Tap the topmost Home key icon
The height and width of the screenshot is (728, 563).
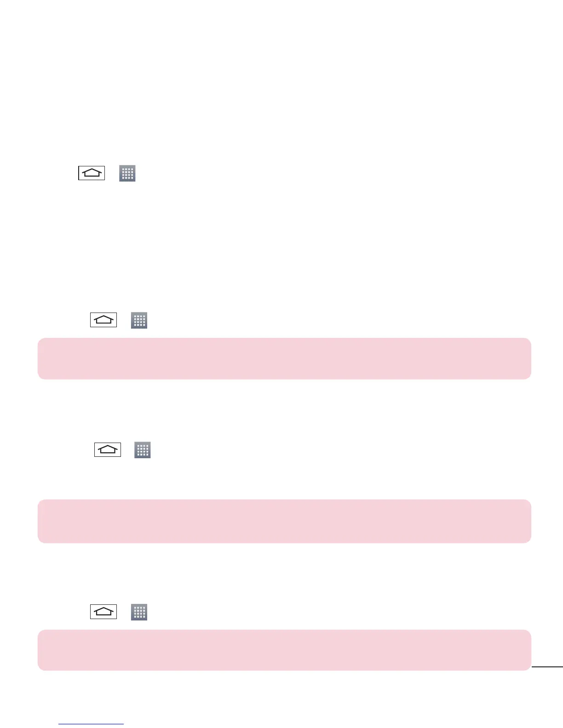[x=92, y=173]
